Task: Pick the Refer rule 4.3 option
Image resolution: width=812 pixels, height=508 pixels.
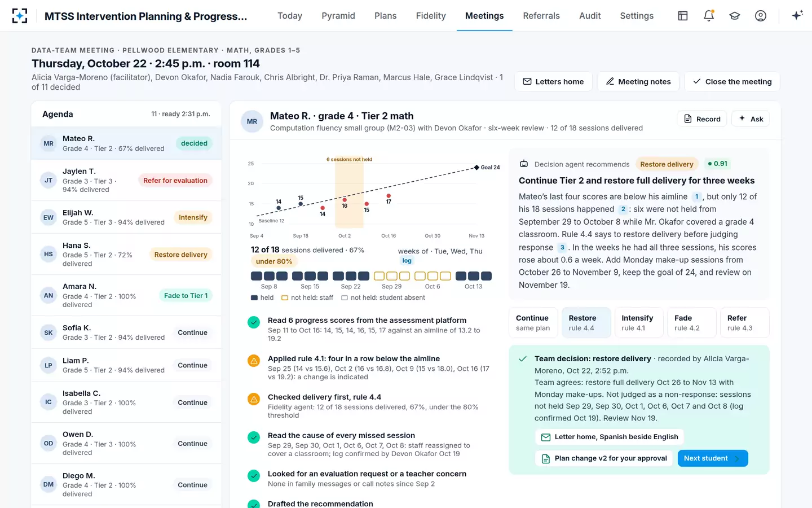Action: (x=745, y=323)
